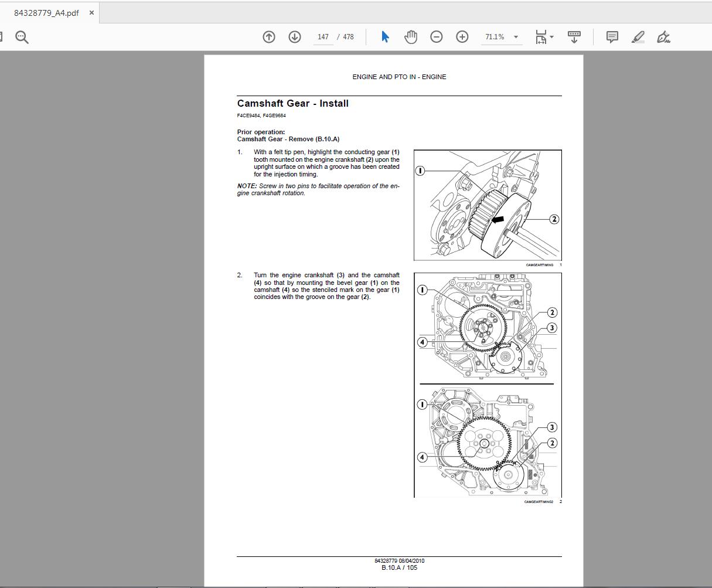712x588 pixels.
Task: Click the Camshaft Gear - Install heading
Action: [293, 104]
